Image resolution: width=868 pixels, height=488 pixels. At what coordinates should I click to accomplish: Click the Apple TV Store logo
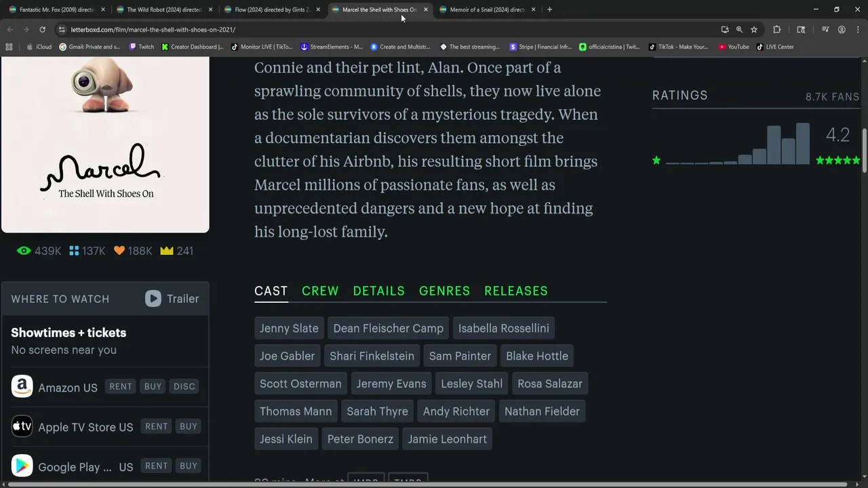(22, 426)
